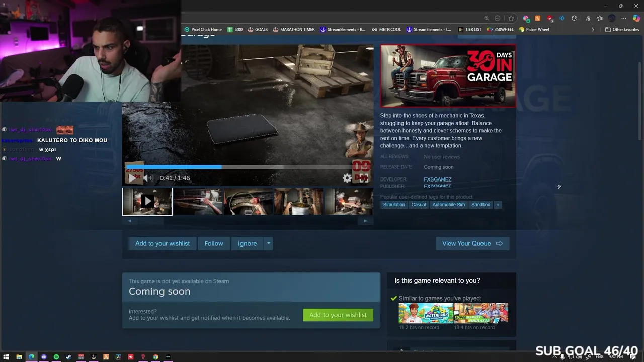Expand bookmarks overflow chevron
644x362 pixels.
(x=593, y=29)
